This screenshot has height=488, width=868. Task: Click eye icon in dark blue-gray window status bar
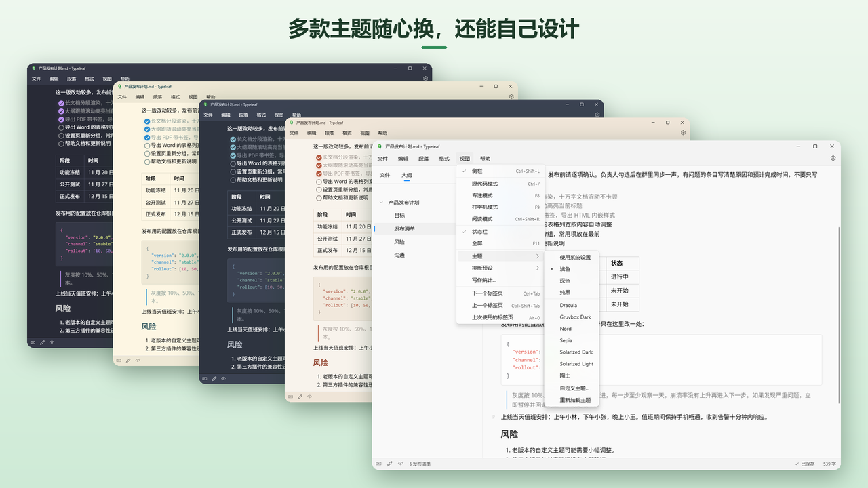(224, 379)
